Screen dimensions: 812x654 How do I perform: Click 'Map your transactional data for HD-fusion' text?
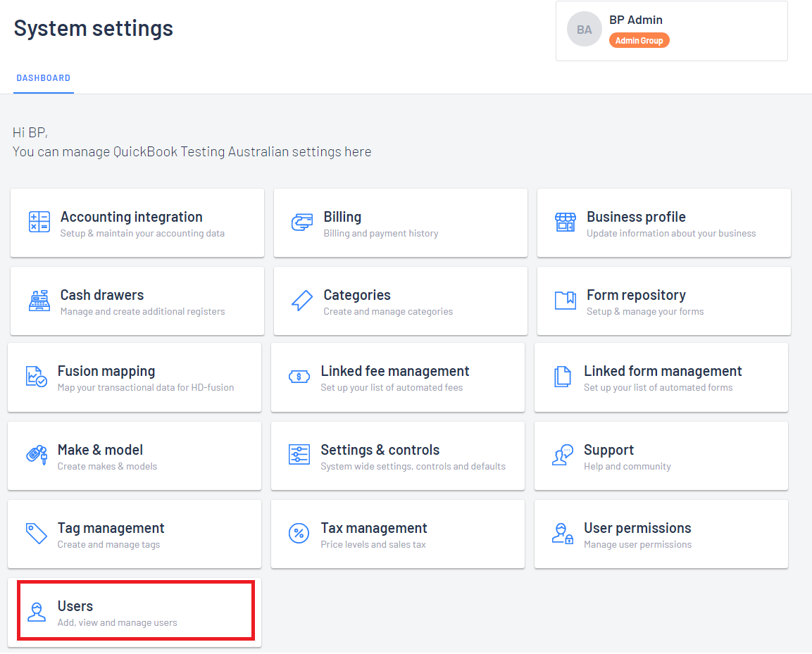click(146, 388)
